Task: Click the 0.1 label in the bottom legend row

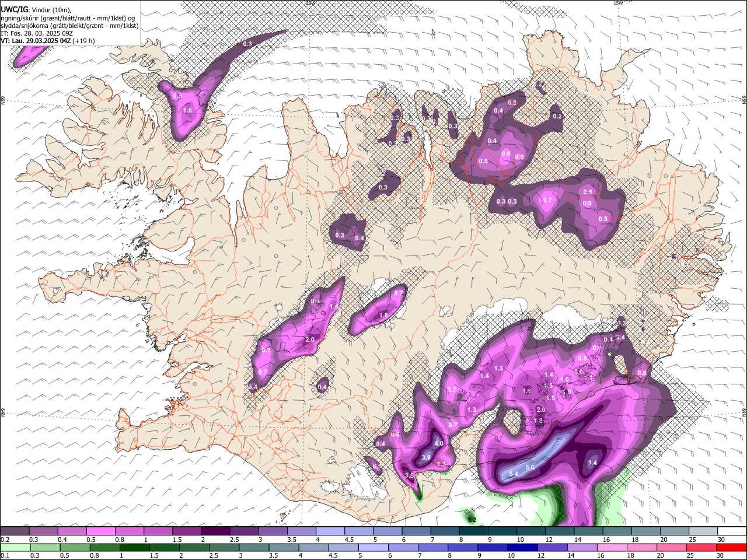Action: [5, 556]
